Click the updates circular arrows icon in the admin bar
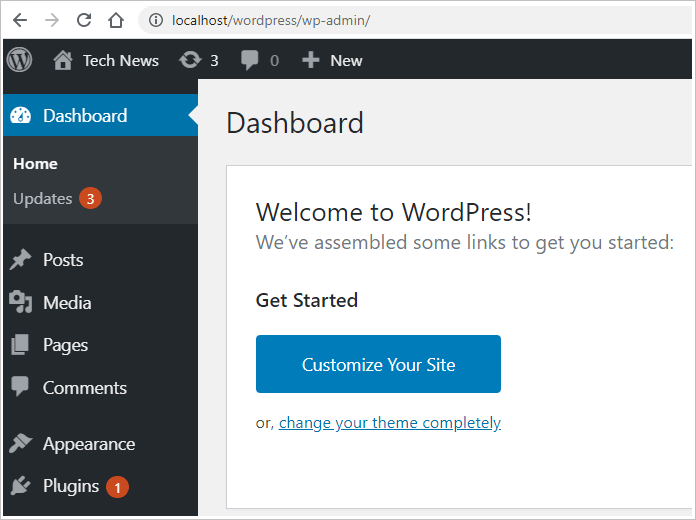The height and width of the screenshot is (520, 696). click(x=190, y=60)
